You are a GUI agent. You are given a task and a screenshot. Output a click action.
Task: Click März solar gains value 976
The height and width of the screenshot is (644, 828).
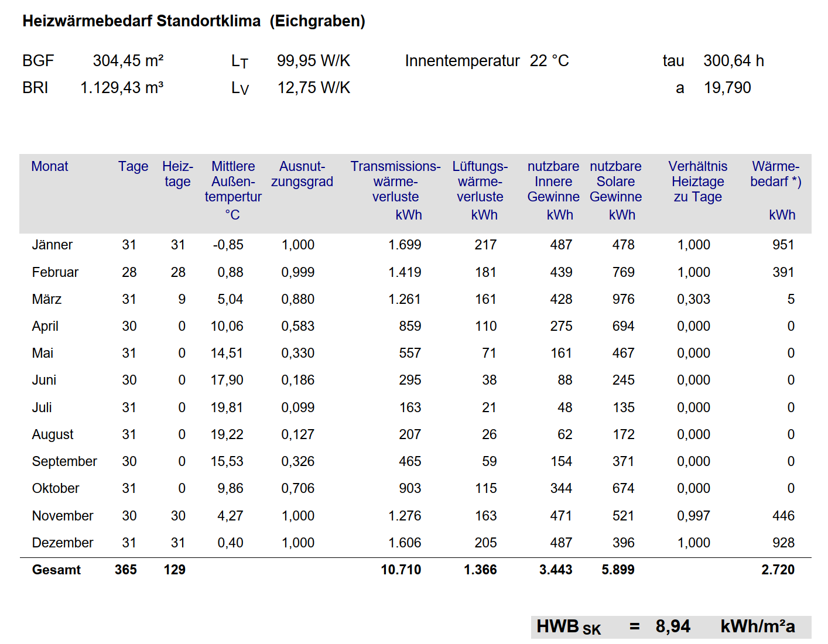(x=624, y=299)
